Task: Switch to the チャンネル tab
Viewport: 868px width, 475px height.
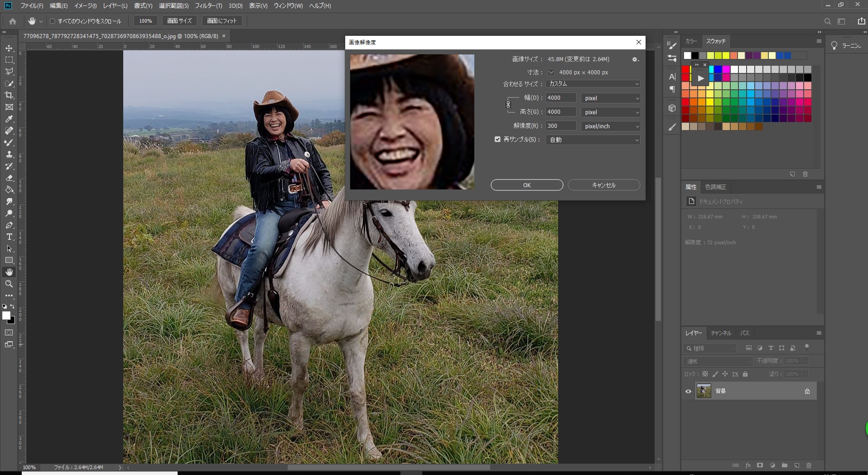Action: click(x=720, y=333)
